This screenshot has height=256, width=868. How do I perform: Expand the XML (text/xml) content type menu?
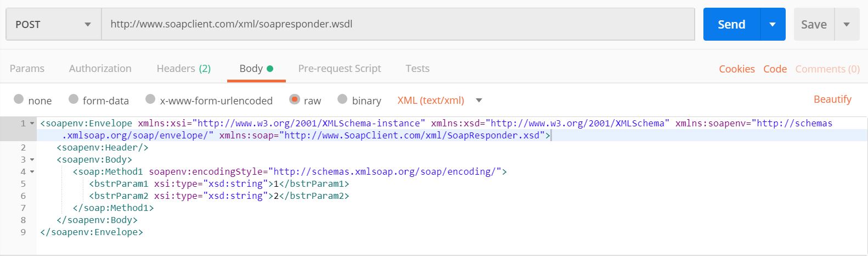(x=479, y=101)
